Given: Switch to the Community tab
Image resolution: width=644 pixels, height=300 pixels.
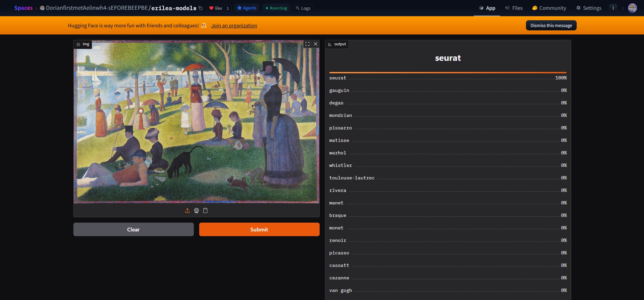Looking at the screenshot, I should point(549,8).
